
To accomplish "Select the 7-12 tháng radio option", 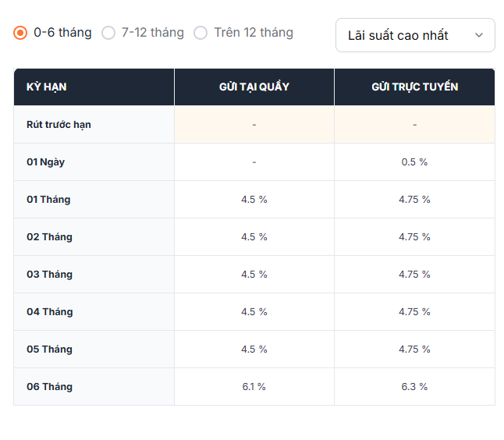I will click(108, 33).
